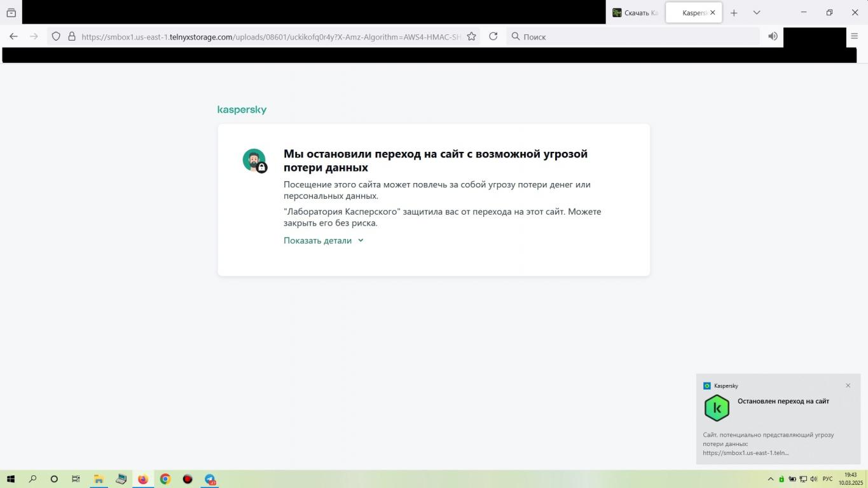The height and width of the screenshot is (488, 868).
Task: Click the bookmark star icon in address bar
Action: pyautogui.click(x=471, y=37)
